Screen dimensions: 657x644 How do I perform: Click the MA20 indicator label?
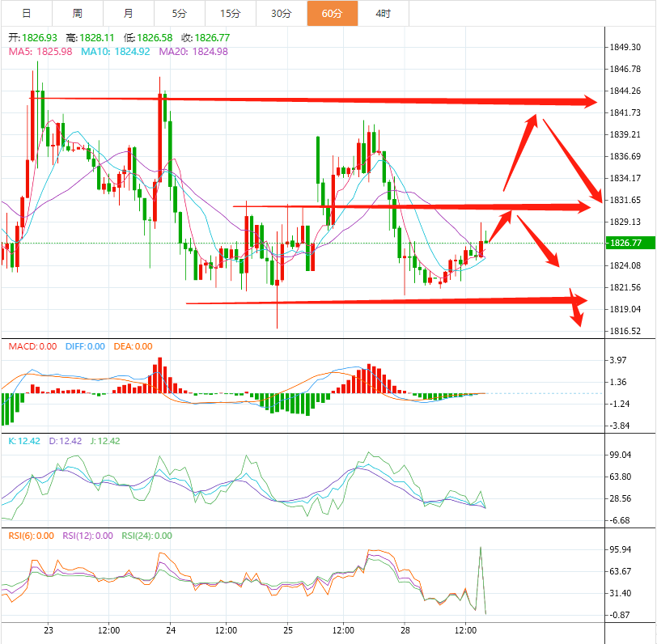(193, 51)
